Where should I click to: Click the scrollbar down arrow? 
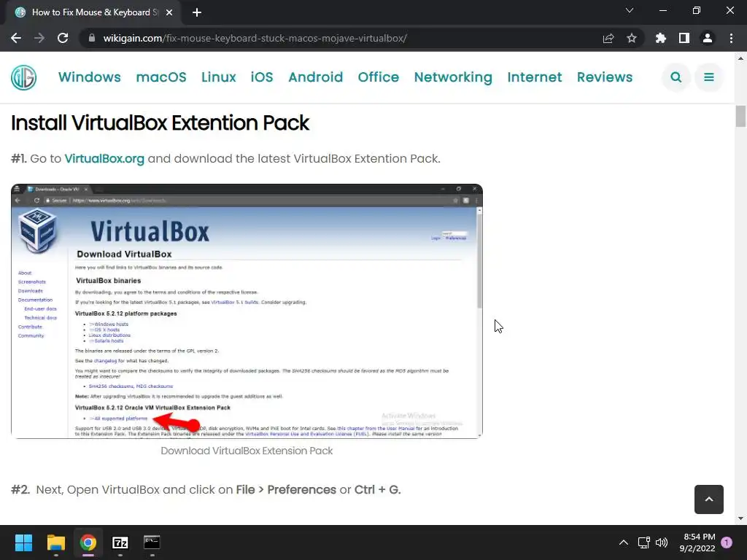click(740, 518)
